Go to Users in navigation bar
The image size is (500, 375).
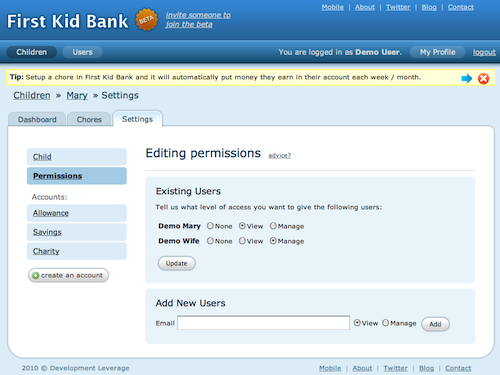(x=82, y=52)
